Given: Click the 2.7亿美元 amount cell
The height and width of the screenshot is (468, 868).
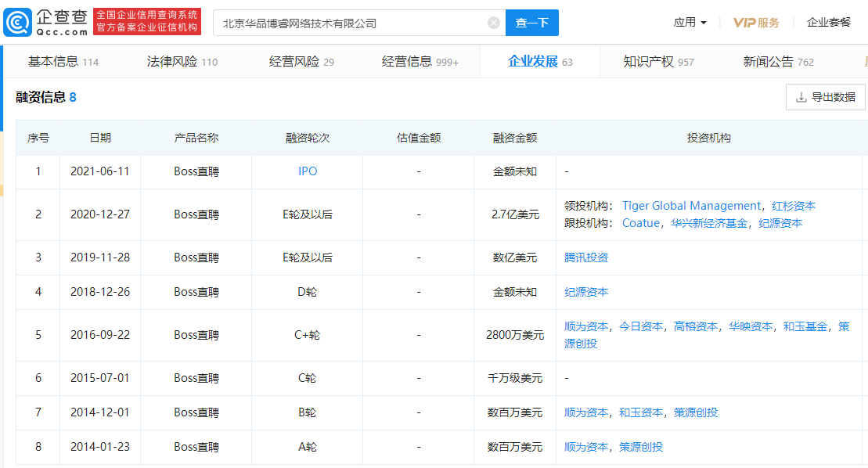Looking at the screenshot, I should point(515,214).
